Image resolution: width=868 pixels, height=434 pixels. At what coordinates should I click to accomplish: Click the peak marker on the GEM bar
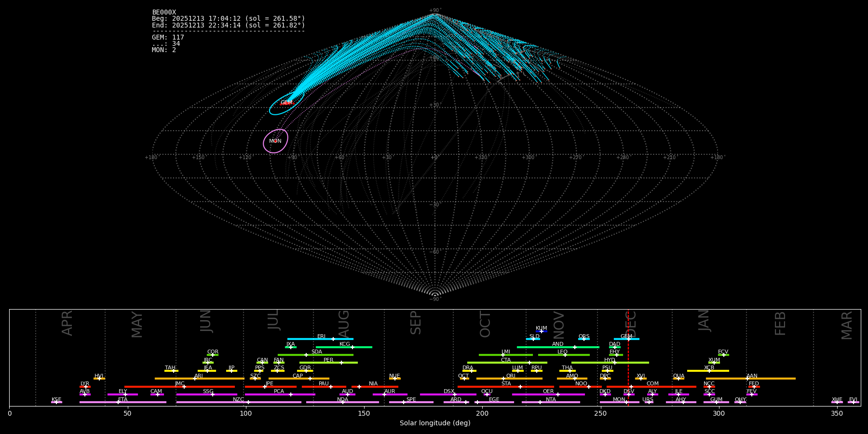(628, 339)
